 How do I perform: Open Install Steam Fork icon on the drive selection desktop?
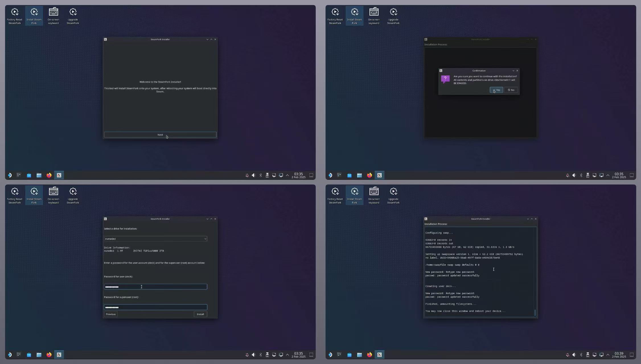34,196
